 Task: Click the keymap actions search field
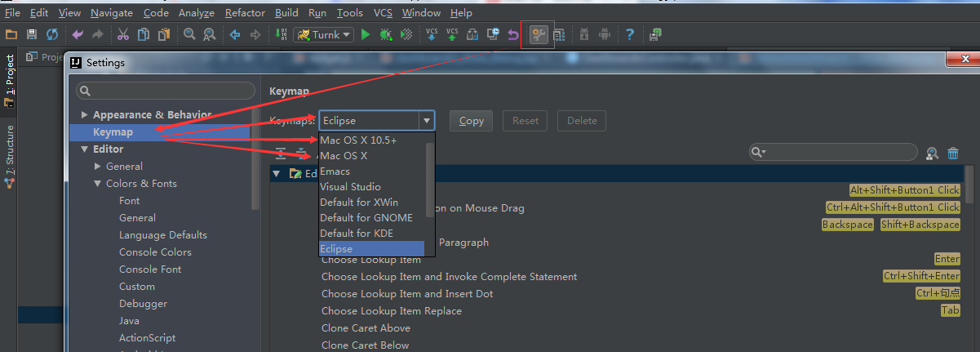[x=834, y=153]
